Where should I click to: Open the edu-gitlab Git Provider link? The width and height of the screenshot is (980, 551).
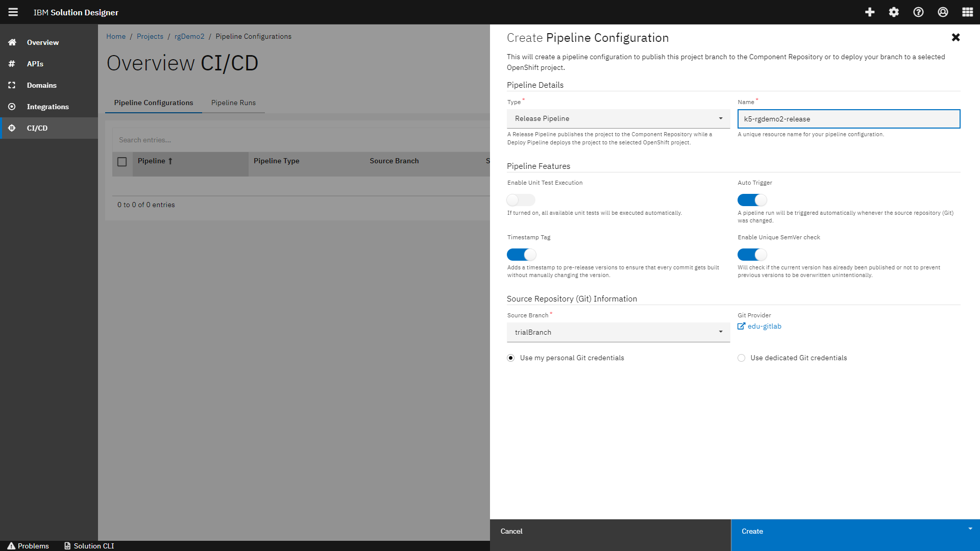764,326
